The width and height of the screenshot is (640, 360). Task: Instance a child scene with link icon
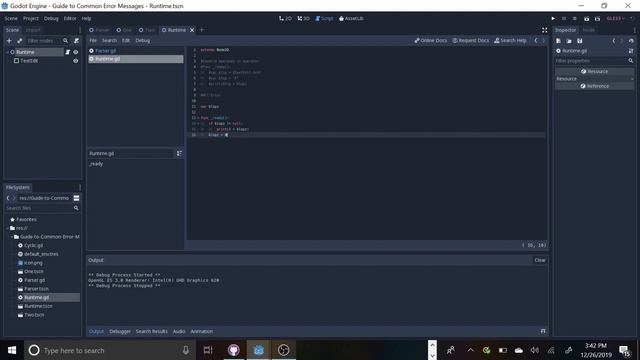(20, 41)
